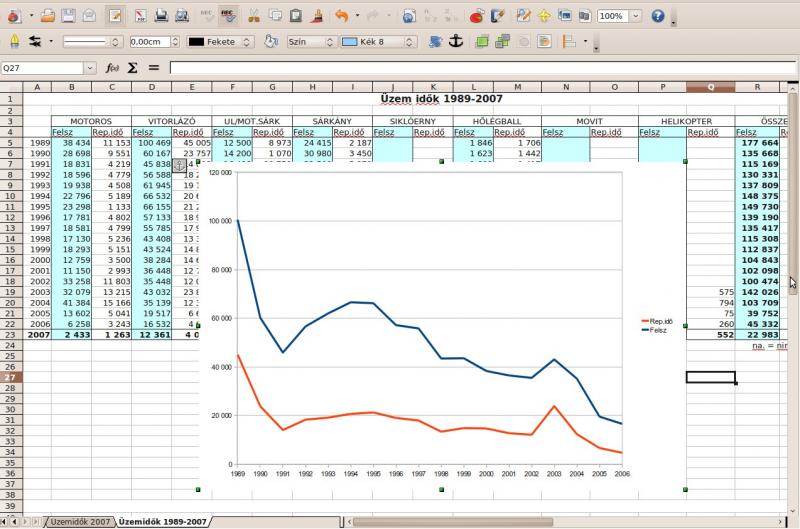Select the Üzemidők 1989-2007 sheet tab
Image resolution: width=800 pixels, height=529 pixels.
163,522
